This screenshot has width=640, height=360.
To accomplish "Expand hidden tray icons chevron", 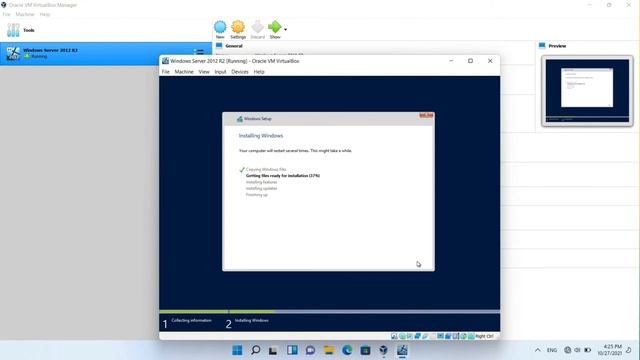I will point(538,350).
